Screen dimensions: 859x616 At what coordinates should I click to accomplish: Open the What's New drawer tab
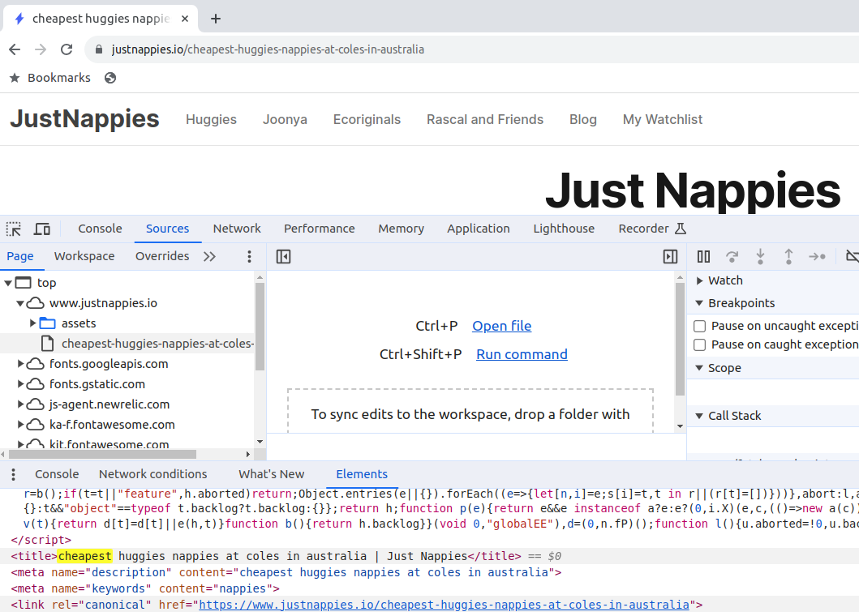point(271,474)
